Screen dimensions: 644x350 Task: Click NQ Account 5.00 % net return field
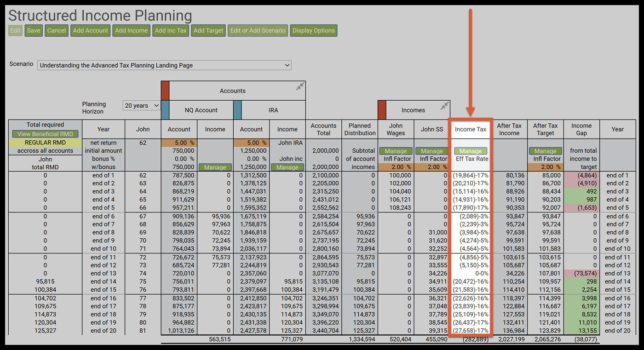coord(179,143)
